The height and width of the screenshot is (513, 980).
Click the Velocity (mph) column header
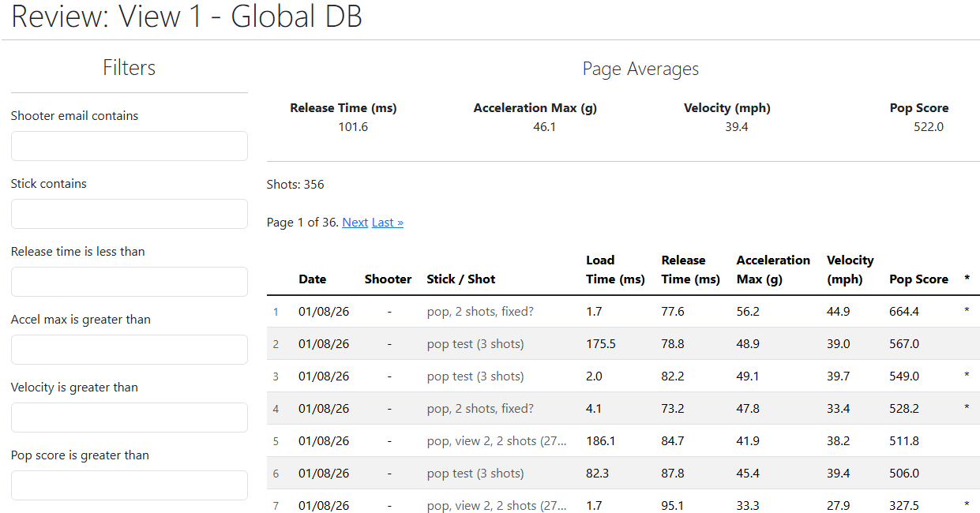(850, 270)
